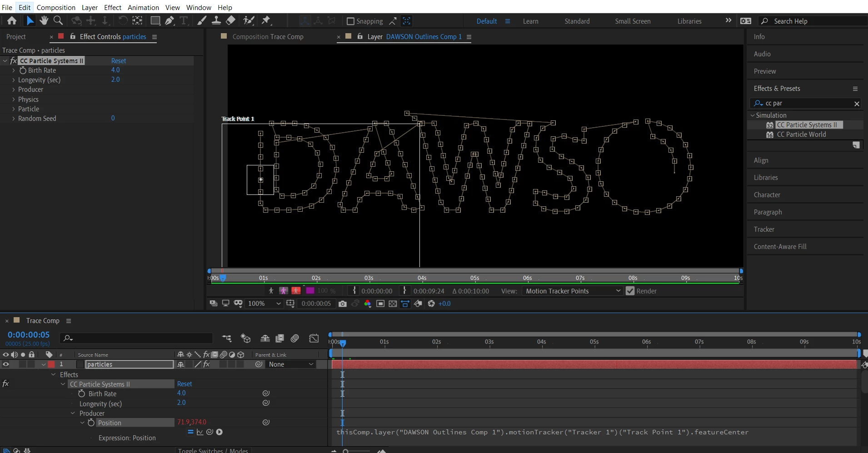The height and width of the screenshot is (453, 868).
Task: Show expression post-graph icon
Action: pyautogui.click(x=200, y=432)
